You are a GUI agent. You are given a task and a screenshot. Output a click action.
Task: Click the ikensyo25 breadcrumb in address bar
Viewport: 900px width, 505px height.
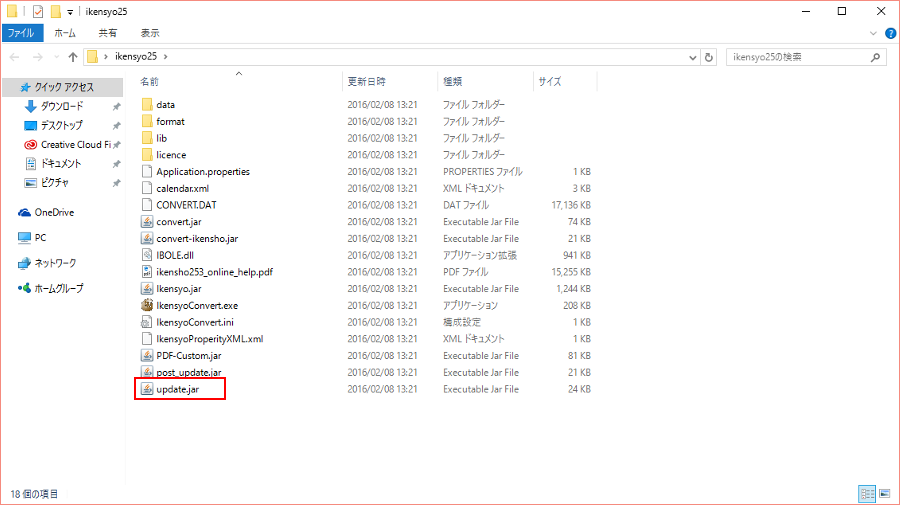point(135,56)
